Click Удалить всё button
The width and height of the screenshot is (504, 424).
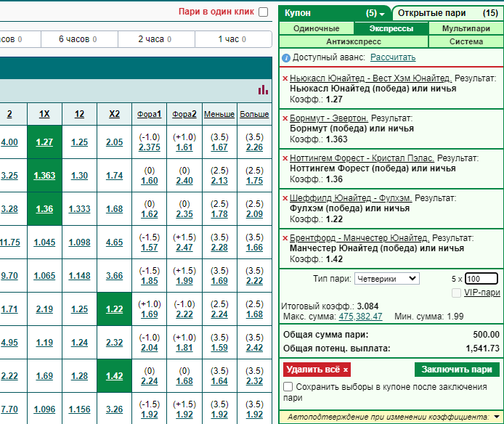[x=317, y=370]
